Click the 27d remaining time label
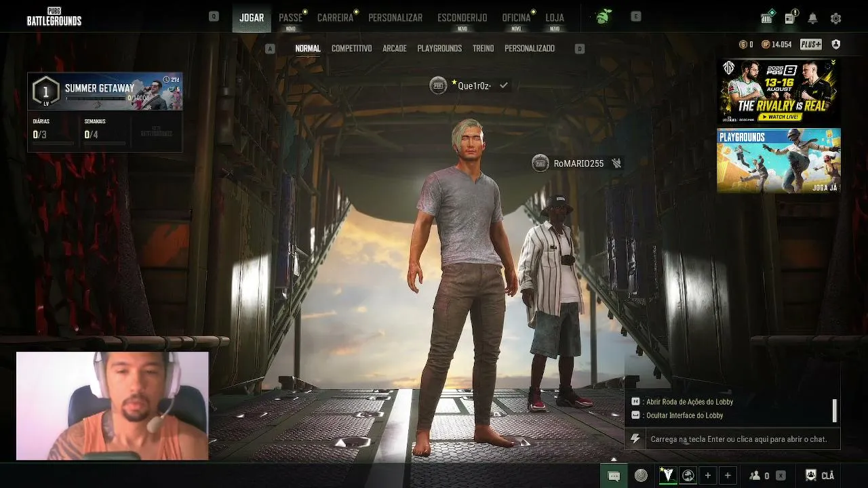 pos(175,80)
